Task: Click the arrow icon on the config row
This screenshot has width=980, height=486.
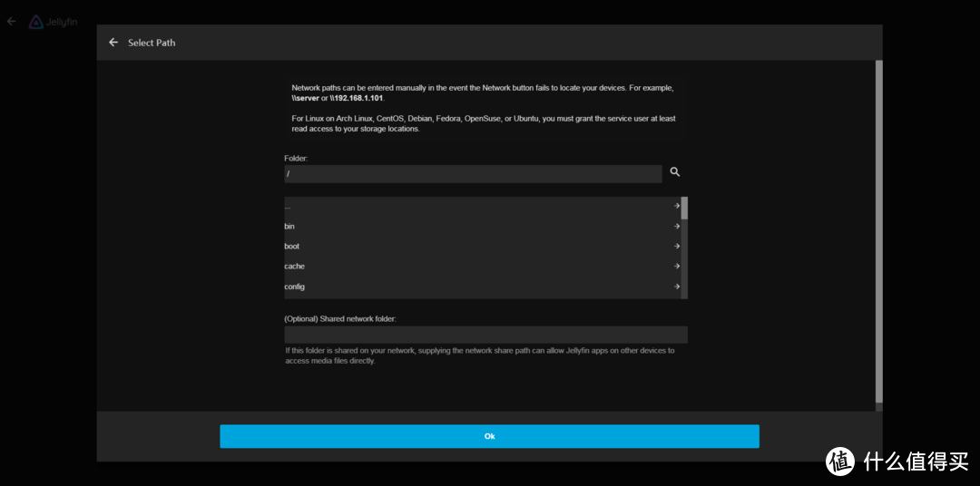Action: point(677,287)
